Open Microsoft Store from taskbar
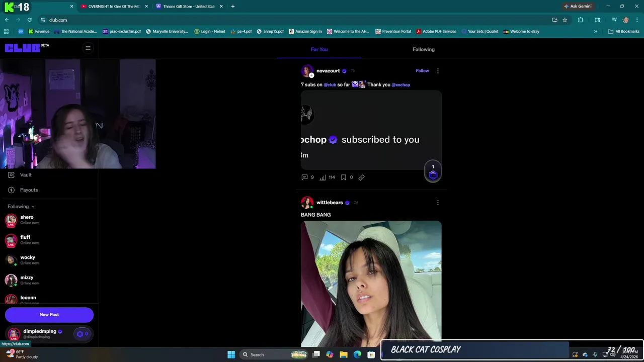 pos(371,354)
